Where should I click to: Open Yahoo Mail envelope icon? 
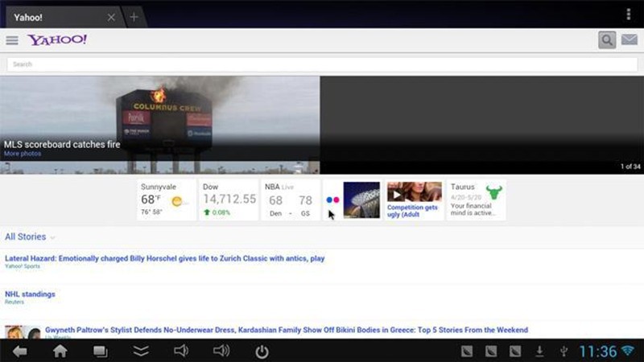point(630,39)
